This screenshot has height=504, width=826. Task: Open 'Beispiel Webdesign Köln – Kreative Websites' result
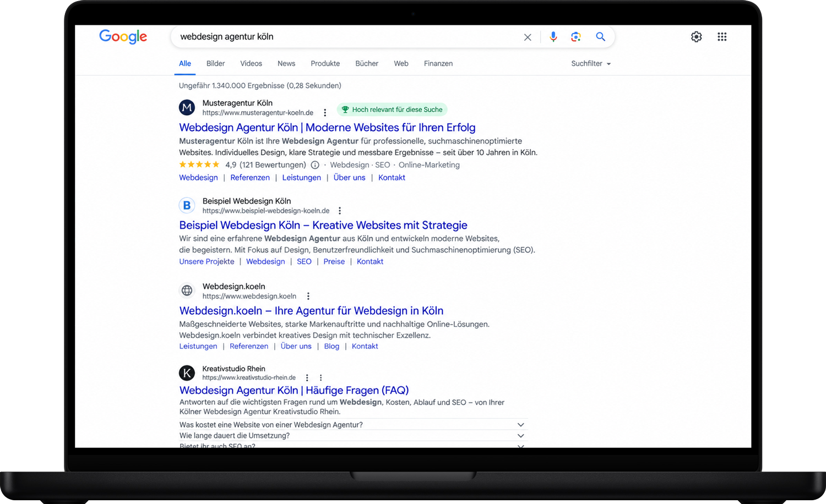(x=323, y=226)
